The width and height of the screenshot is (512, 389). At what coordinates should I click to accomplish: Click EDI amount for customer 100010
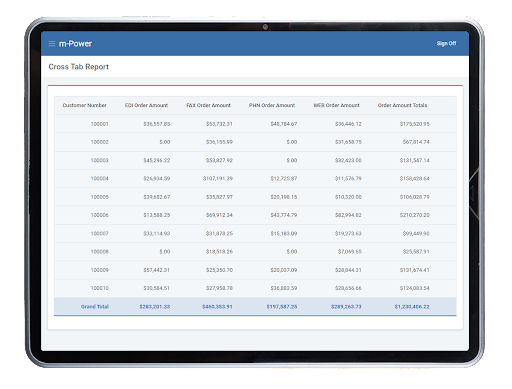coord(157,288)
